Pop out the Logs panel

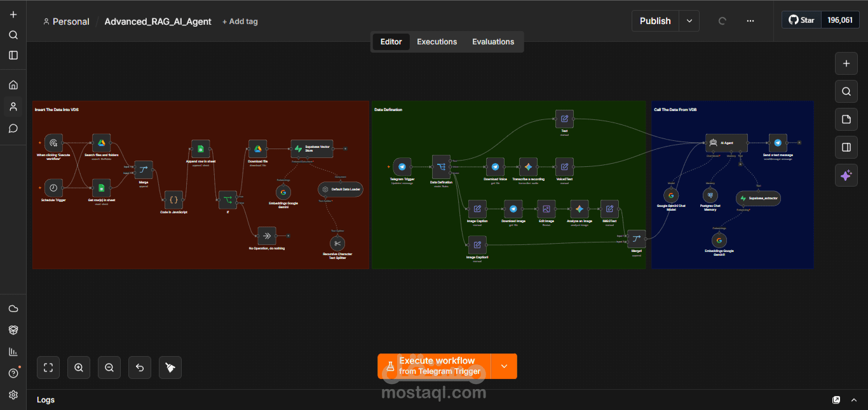coord(836,400)
